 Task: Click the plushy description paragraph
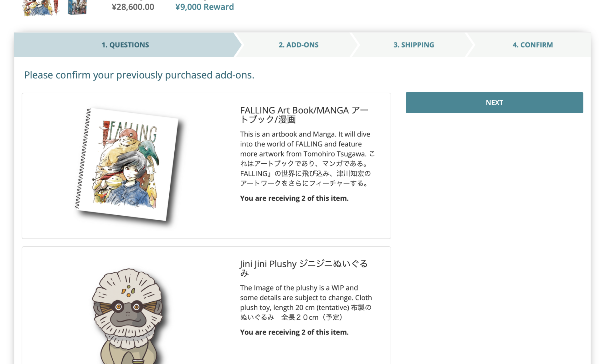pyautogui.click(x=306, y=302)
